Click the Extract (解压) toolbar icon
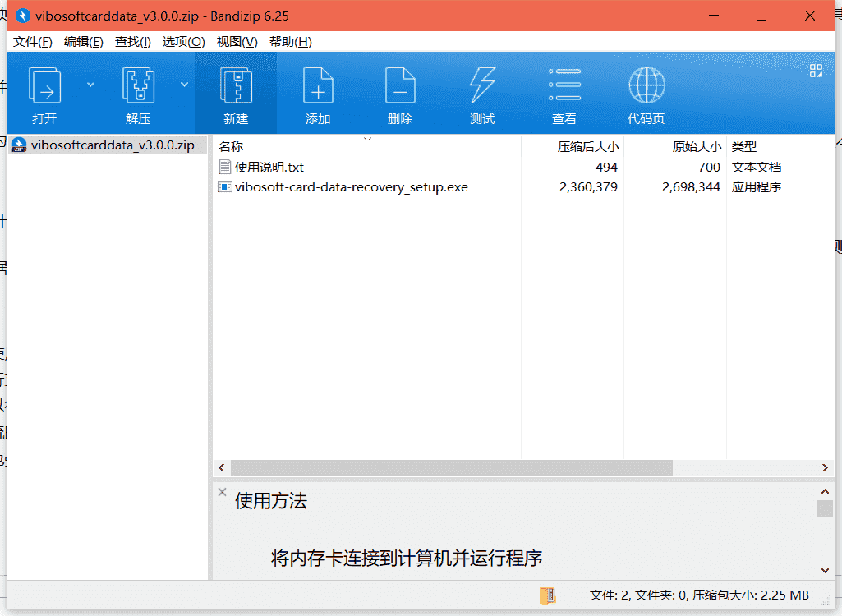This screenshot has height=616, width=842. [x=138, y=86]
